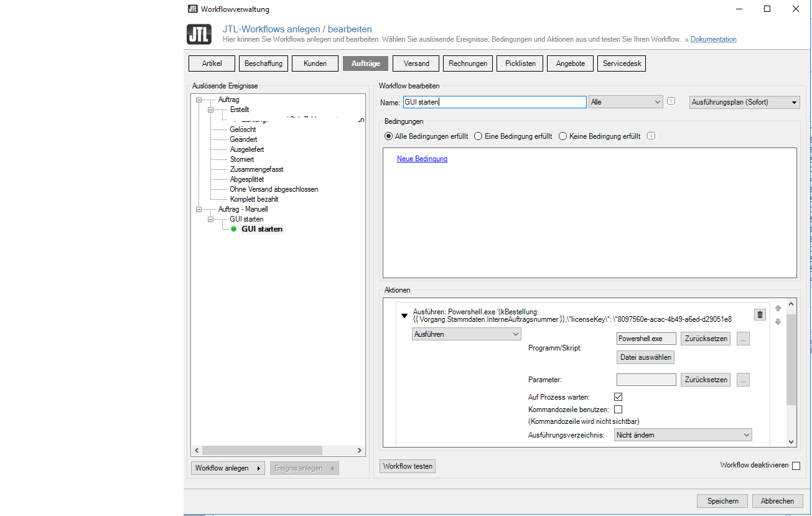The image size is (812, 516).
Task: Click the Speichern button
Action: coord(722,501)
